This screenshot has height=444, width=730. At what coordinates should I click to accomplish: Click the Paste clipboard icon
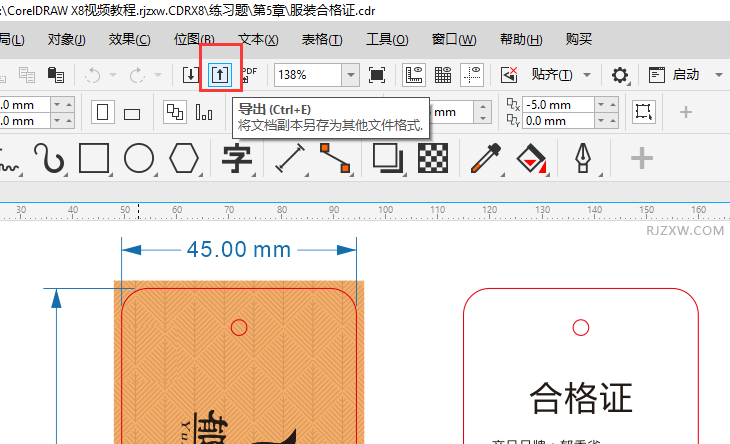coord(56,74)
